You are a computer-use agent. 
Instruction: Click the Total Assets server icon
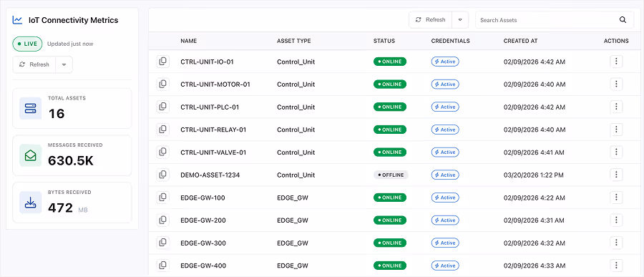click(31, 109)
